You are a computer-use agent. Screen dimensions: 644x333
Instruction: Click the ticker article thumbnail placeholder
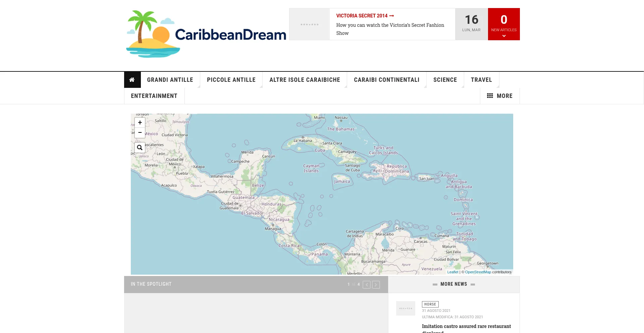[309, 24]
